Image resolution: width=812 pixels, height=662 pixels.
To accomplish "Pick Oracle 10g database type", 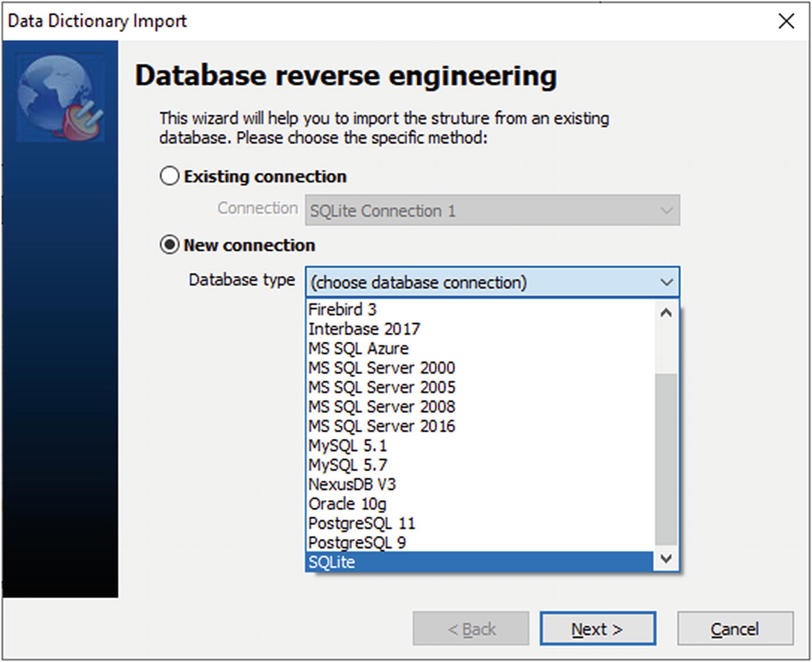I will click(479, 504).
